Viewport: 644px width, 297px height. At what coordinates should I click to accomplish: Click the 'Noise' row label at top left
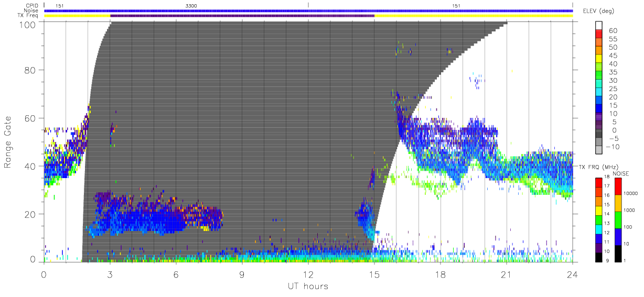(32, 10)
